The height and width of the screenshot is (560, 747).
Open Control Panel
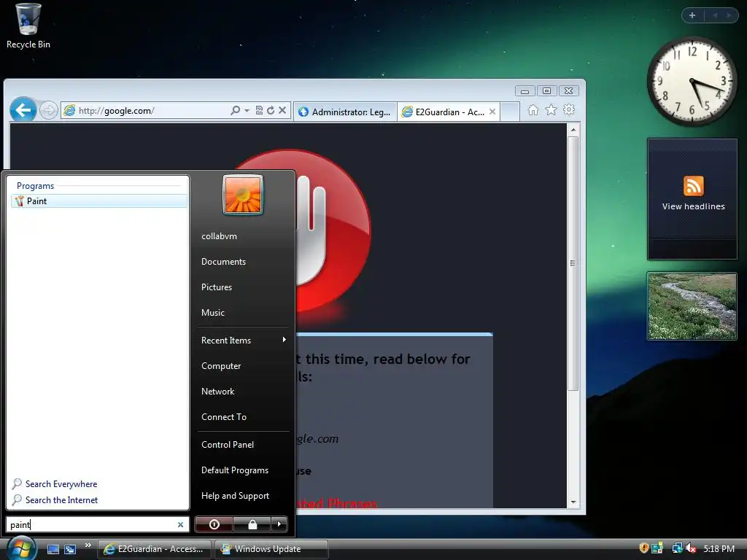point(228,444)
